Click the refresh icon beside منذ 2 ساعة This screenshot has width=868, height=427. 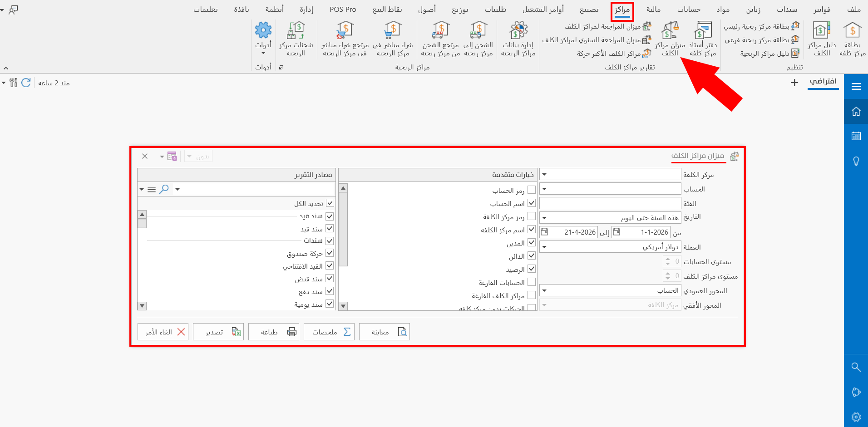point(26,83)
